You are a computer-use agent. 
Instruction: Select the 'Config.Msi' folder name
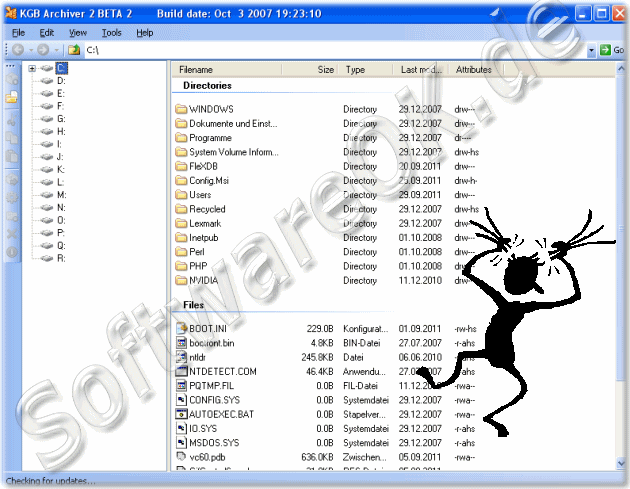click(209, 181)
